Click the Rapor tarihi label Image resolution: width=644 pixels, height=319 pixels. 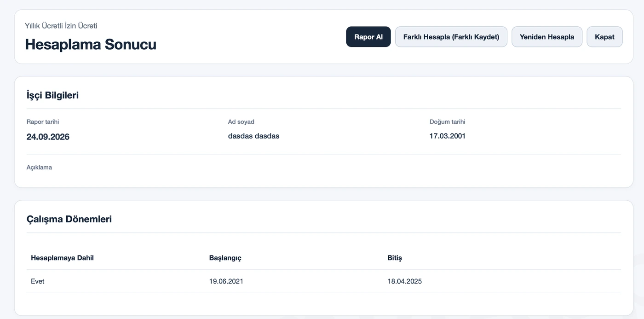coord(43,122)
